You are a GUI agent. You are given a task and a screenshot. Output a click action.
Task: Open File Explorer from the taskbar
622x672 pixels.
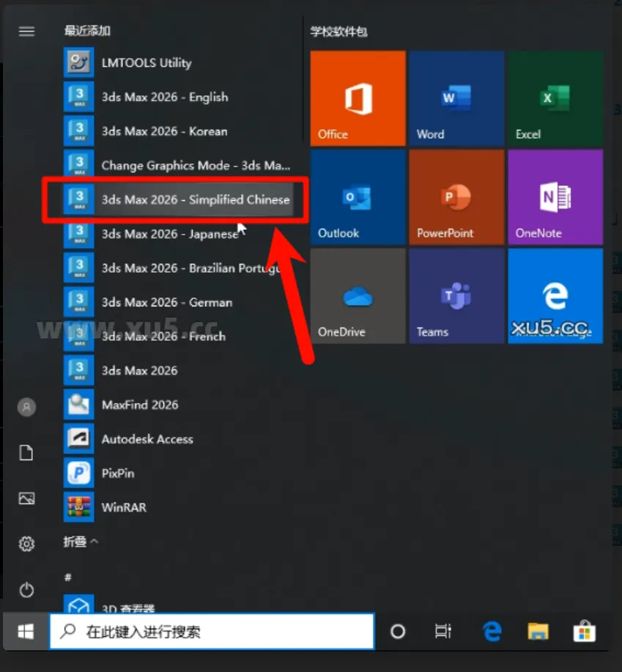point(538,631)
